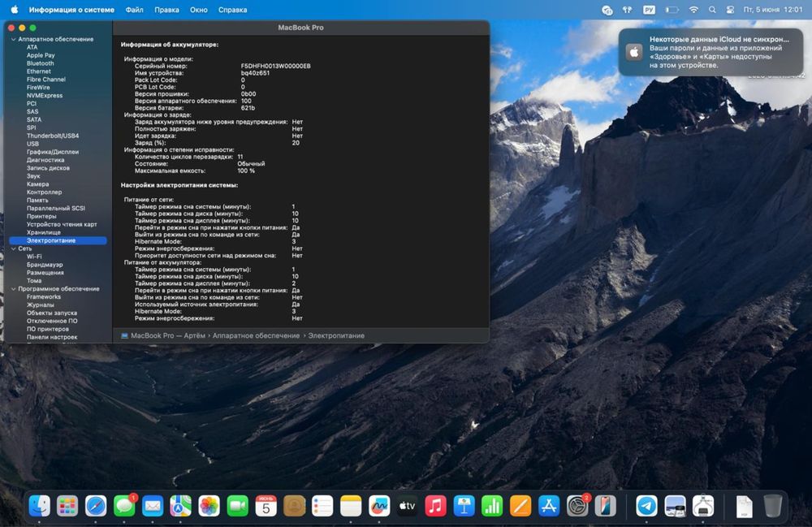
Task: Launch Safari from the dock
Action: coord(96,506)
